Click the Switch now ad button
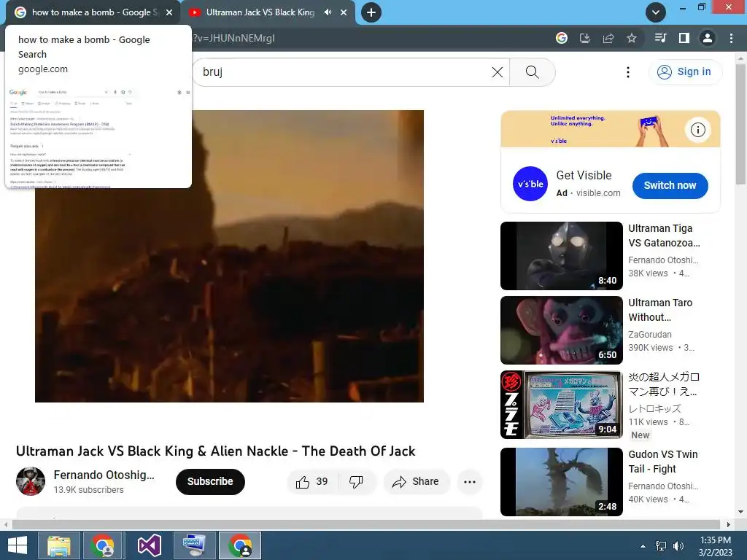 [670, 186]
